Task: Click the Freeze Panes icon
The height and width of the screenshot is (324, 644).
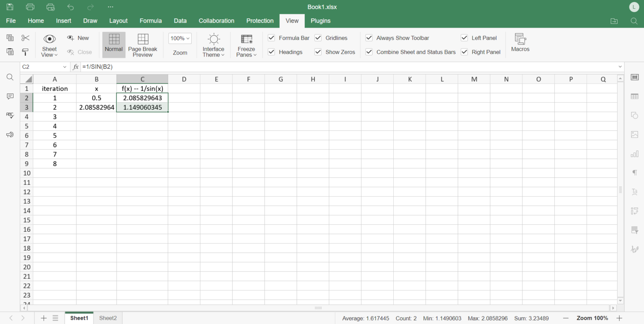Action: click(x=247, y=39)
